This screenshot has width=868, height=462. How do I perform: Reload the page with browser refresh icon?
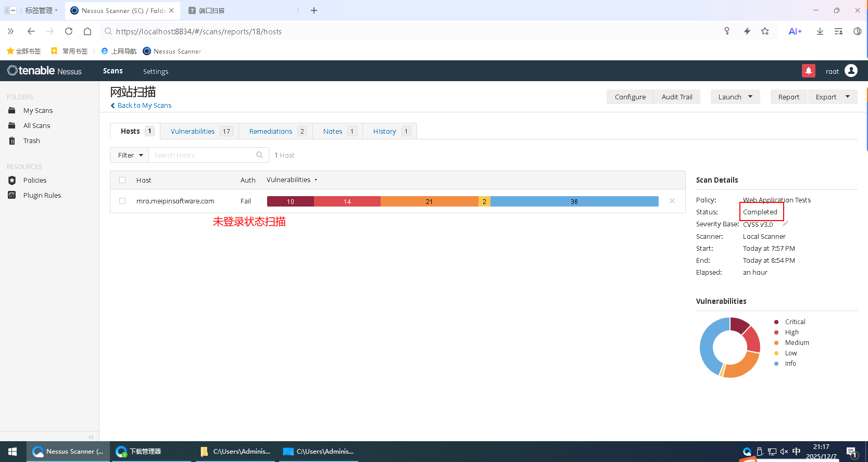[x=69, y=31]
